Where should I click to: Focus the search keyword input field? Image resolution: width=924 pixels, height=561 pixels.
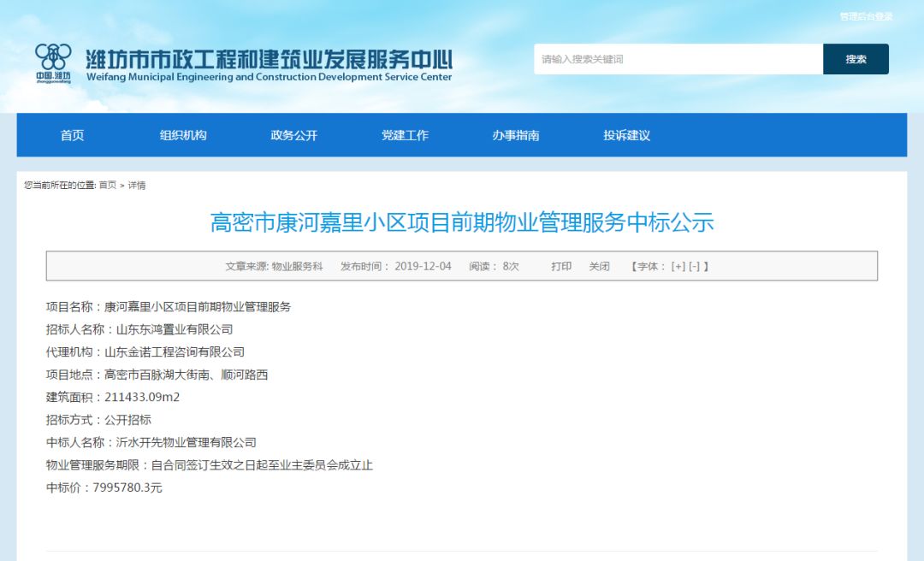[678, 59]
